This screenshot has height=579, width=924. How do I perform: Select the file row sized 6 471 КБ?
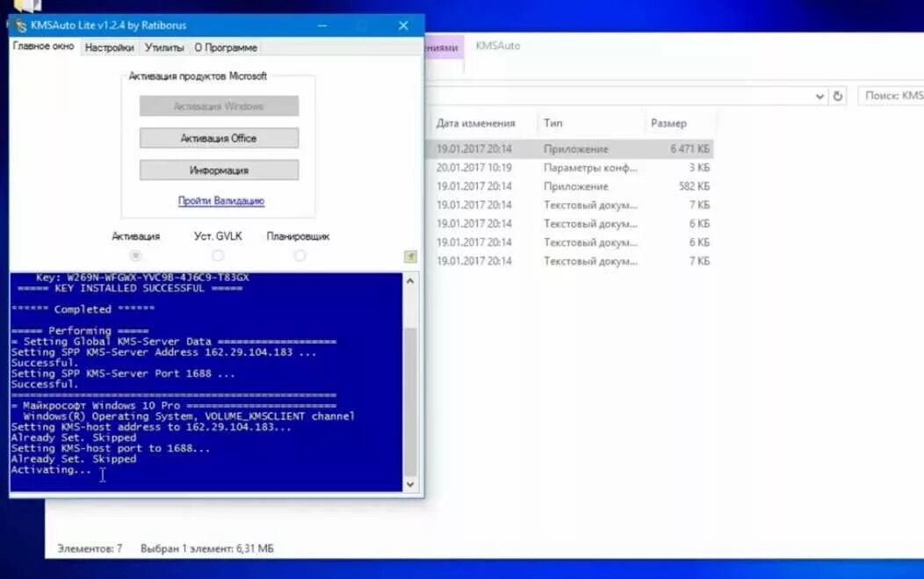(x=569, y=148)
